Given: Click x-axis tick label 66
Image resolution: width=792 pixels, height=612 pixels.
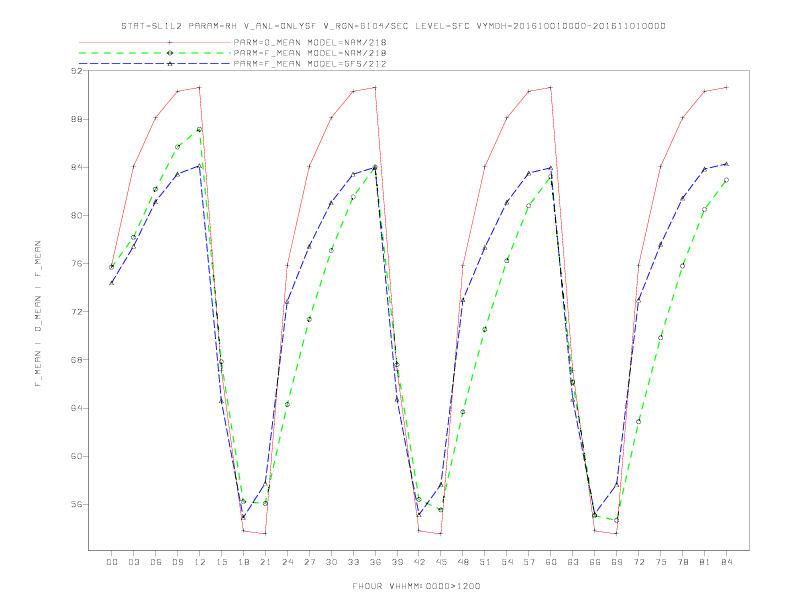Looking at the screenshot, I should (595, 562).
